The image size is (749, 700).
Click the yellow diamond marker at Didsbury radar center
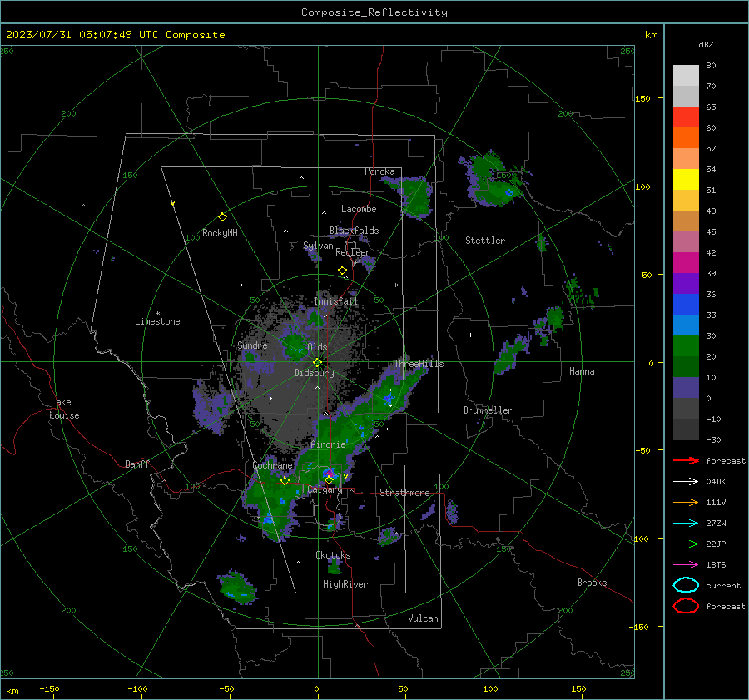pos(317,363)
